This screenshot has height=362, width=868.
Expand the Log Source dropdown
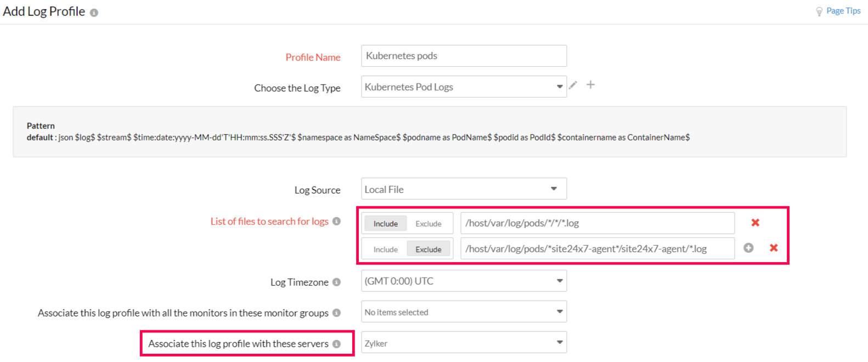pos(463,189)
